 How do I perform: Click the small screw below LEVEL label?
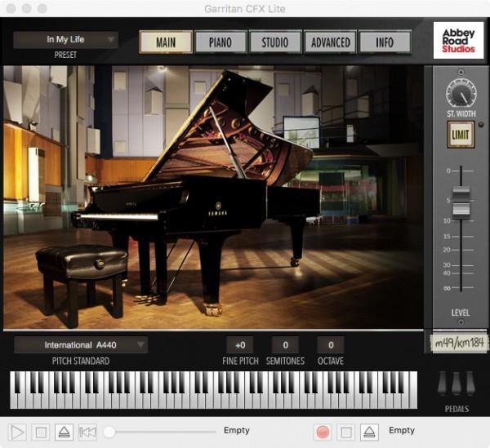coord(461,322)
